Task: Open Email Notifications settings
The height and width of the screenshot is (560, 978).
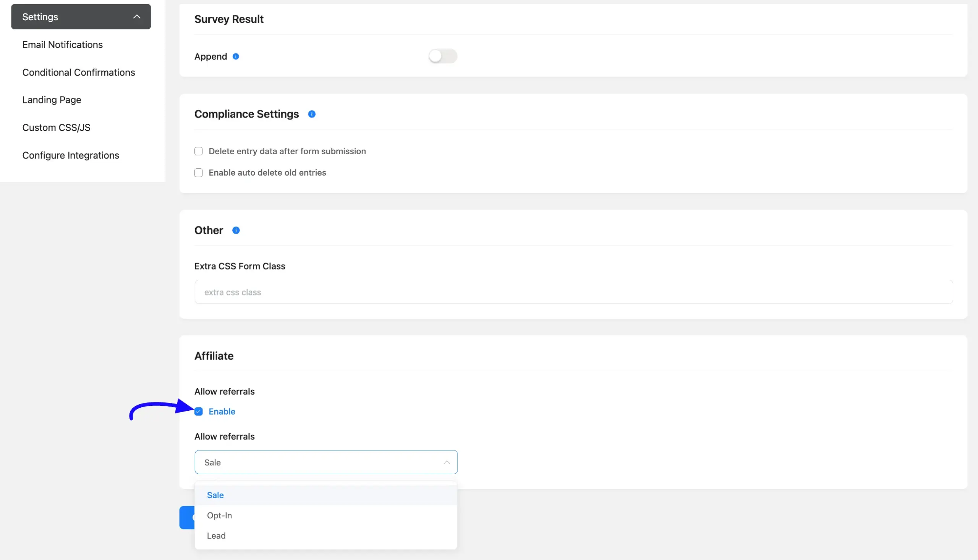Action: (62, 45)
